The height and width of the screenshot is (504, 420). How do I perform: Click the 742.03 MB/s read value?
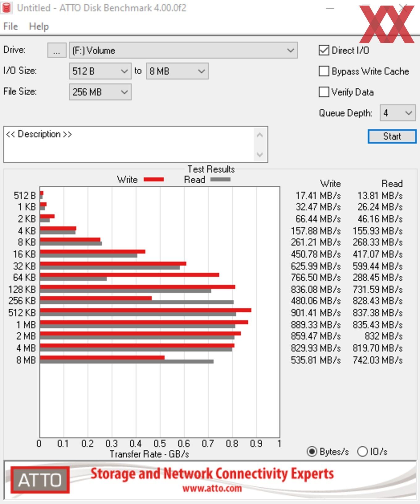[378, 360]
